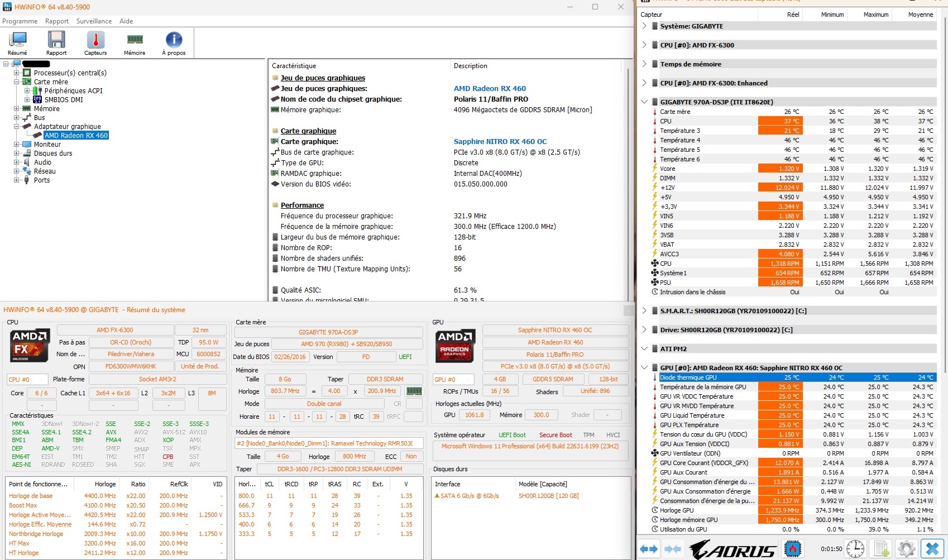Image resolution: width=948 pixels, height=560 pixels.
Task: Select AMD Radeon RX 460 tree item
Action: [x=76, y=136]
